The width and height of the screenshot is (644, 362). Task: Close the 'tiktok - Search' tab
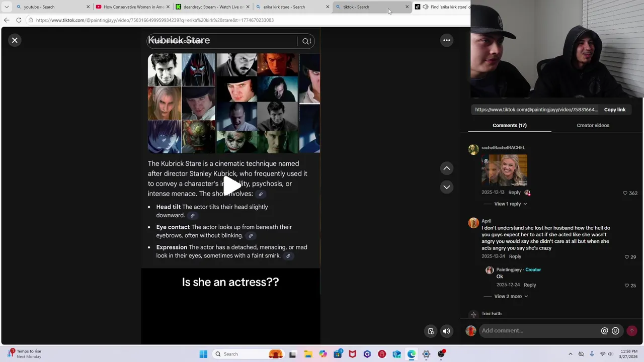point(407,7)
